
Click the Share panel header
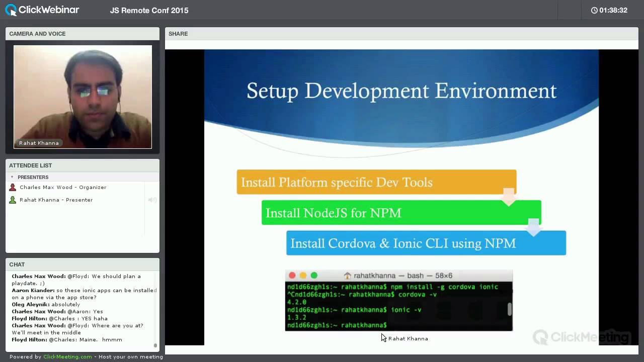401,34
